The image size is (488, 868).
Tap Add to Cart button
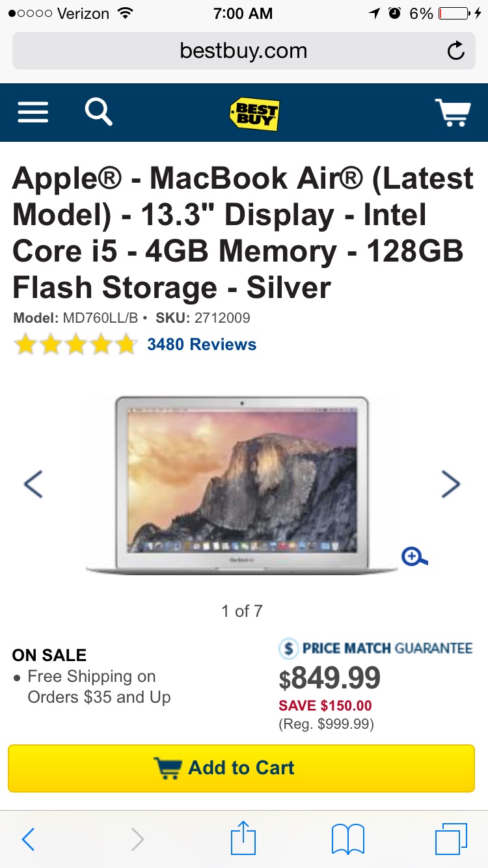pyautogui.click(x=241, y=768)
